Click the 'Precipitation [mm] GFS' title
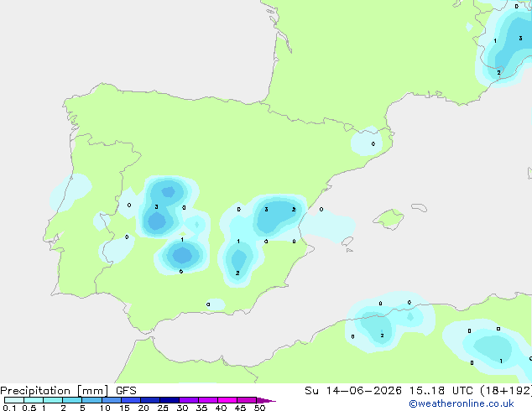Image resolution: width=532 pixels, height=411 pixels. click(x=68, y=391)
